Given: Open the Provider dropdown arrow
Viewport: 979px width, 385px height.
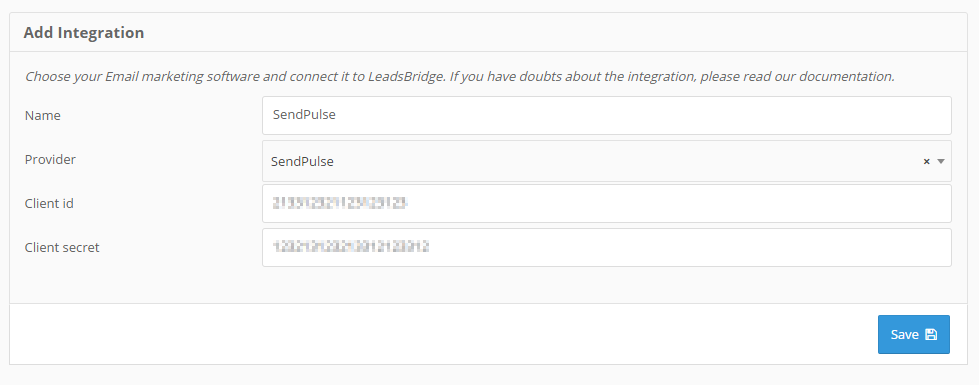Looking at the screenshot, I should [941, 161].
